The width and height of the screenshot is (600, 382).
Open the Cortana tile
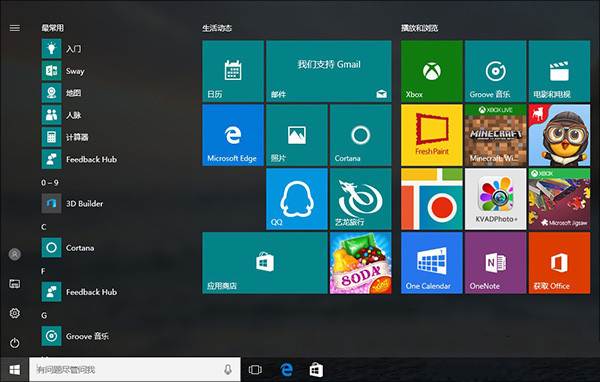point(360,135)
